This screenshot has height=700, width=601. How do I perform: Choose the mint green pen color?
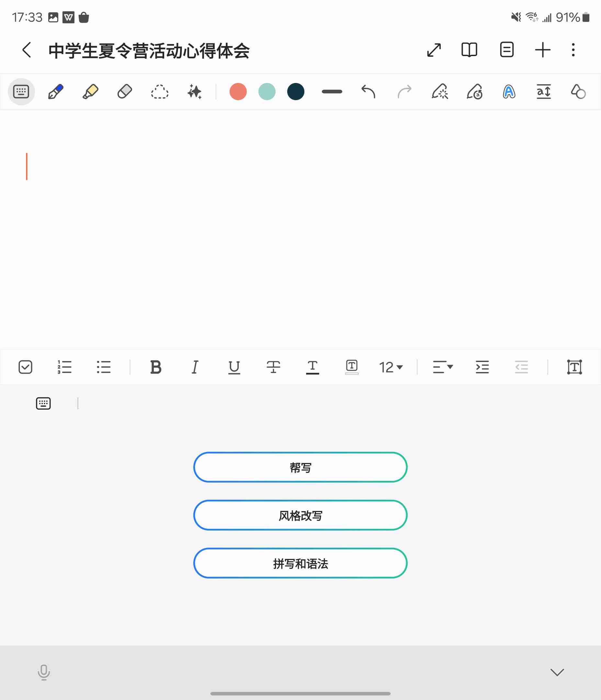click(267, 92)
